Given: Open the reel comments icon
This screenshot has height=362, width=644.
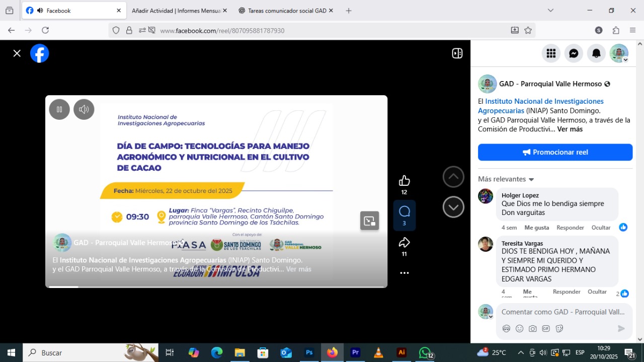Looking at the screenshot, I should pyautogui.click(x=404, y=211).
